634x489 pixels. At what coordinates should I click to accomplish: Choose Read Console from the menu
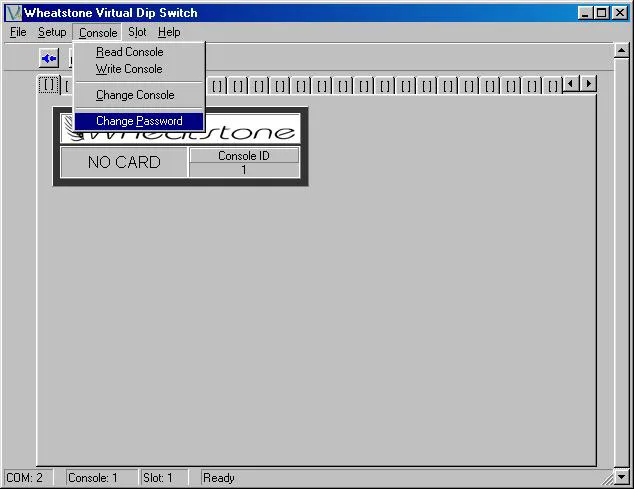click(139, 52)
